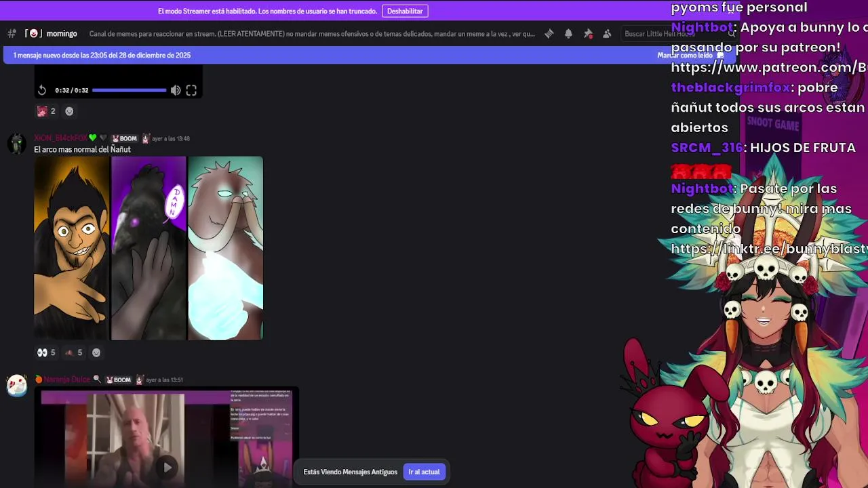This screenshot has width=868, height=488.
Task: Open Naranja Dulce user avatar
Action: 17,385
